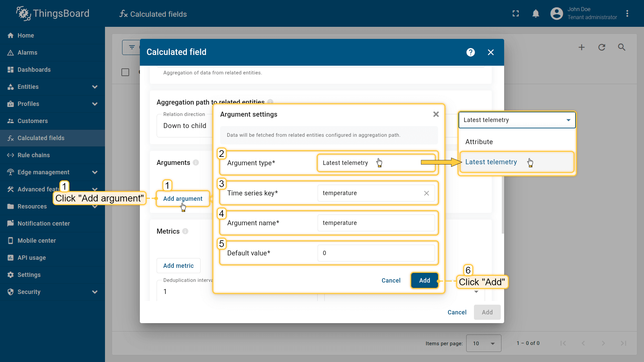Click the Arguments info hint icon

[x=196, y=163]
